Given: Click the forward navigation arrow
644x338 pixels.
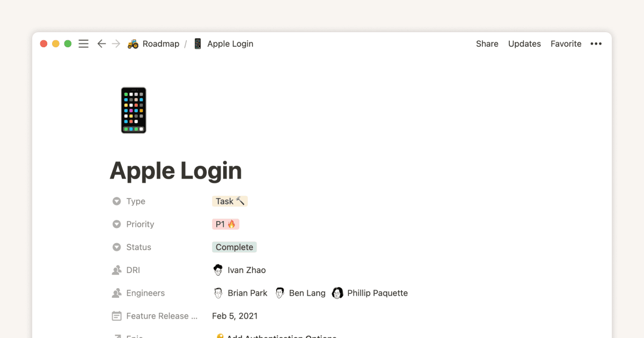Looking at the screenshot, I should tap(115, 43).
